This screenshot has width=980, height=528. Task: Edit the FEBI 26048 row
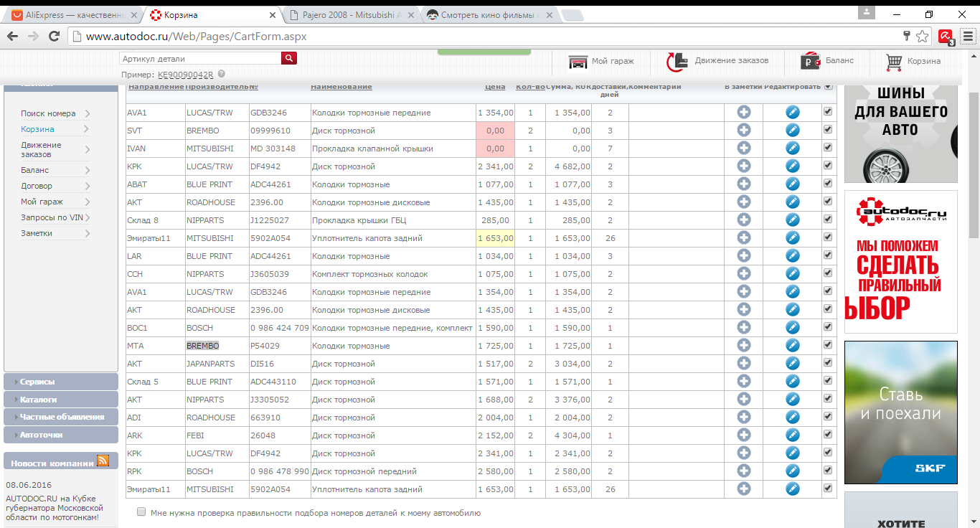[x=792, y=435]
